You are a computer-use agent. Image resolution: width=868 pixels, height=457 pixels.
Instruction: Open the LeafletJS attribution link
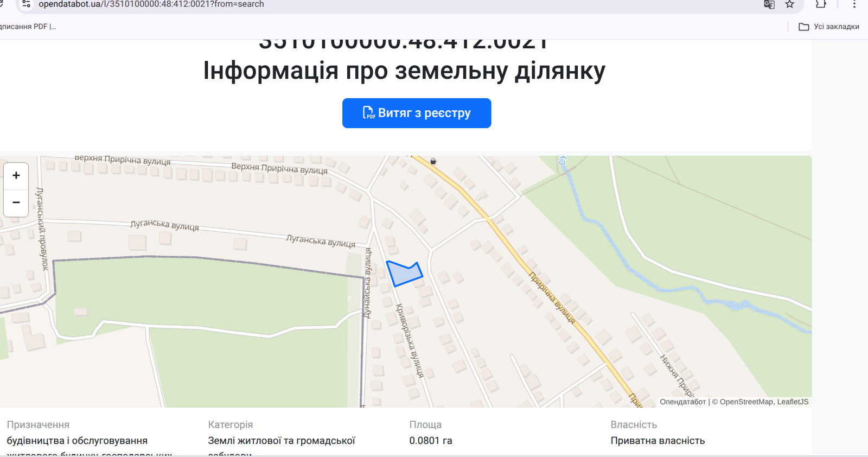pos(793,402)
